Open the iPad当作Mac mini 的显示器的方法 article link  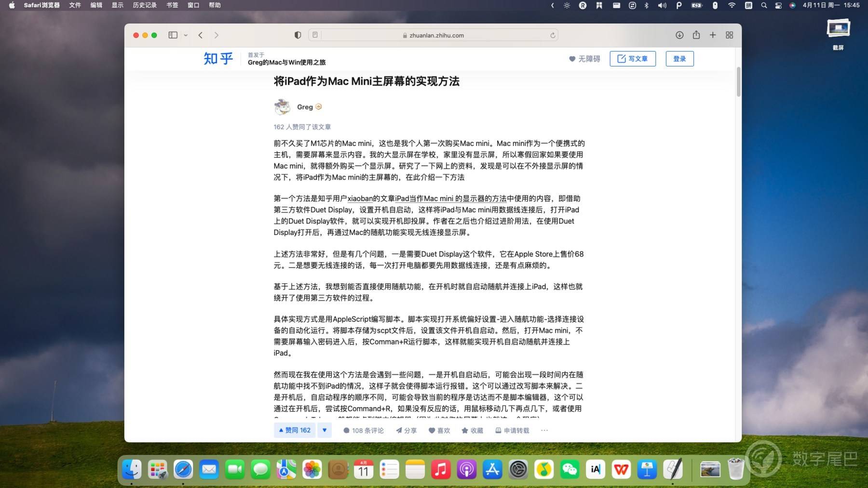coord(451,198)
